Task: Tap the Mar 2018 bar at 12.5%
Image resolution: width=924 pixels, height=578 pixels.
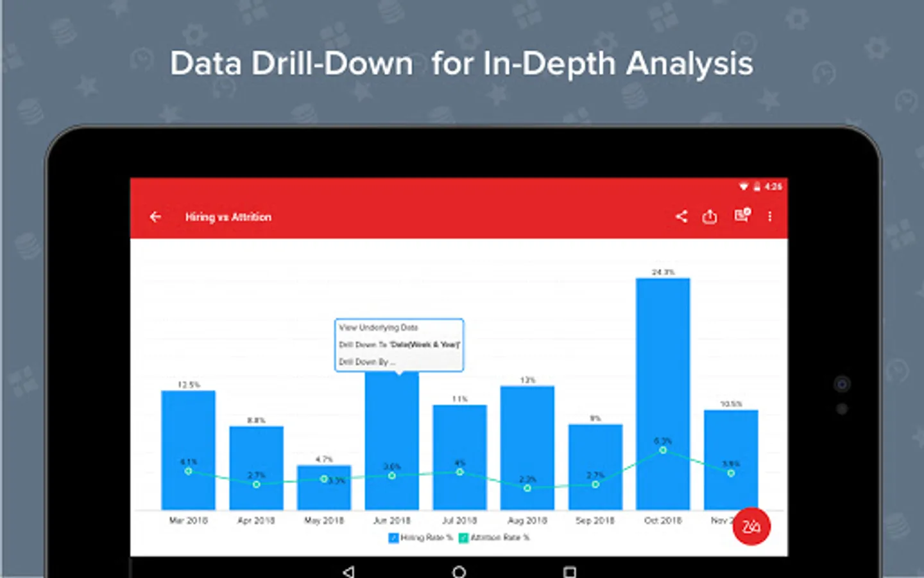Action: pos(188,450)
